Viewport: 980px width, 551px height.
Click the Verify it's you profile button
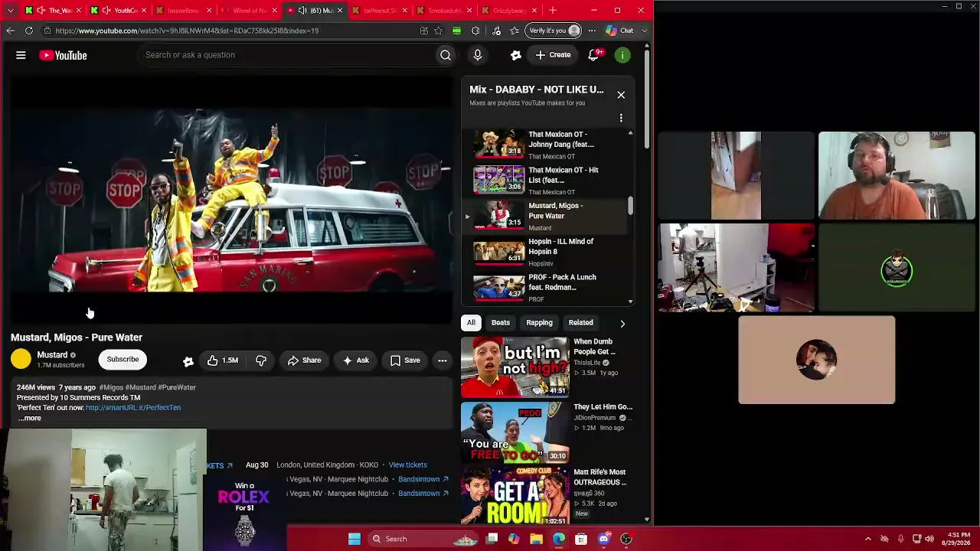pyautogui.click(x=554, y=31)
